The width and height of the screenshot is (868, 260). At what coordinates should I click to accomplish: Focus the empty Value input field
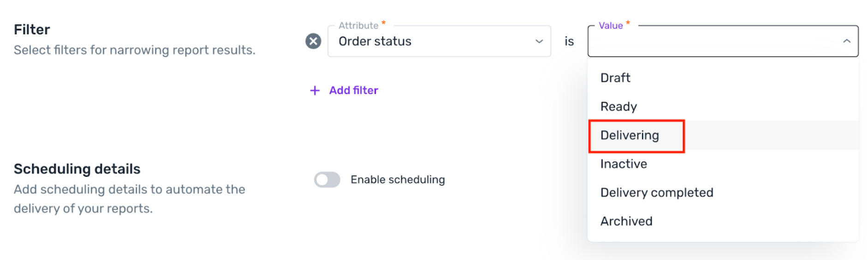[723, 41]
